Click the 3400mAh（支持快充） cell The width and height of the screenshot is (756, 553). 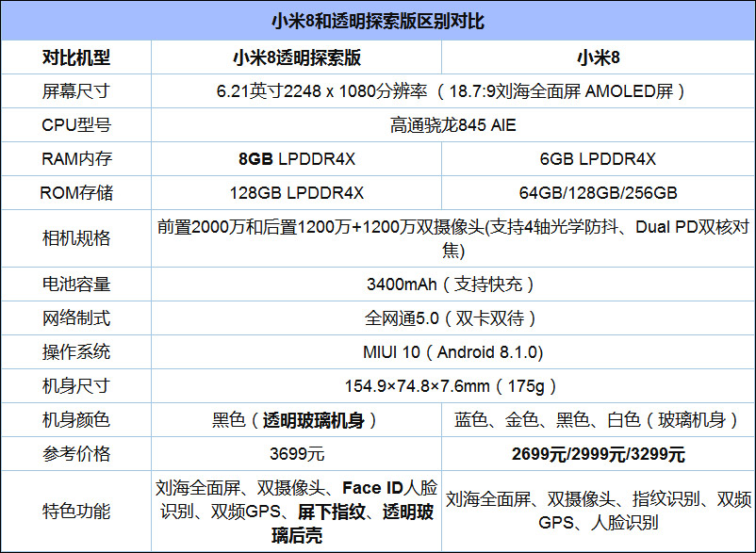coord(453,285)
